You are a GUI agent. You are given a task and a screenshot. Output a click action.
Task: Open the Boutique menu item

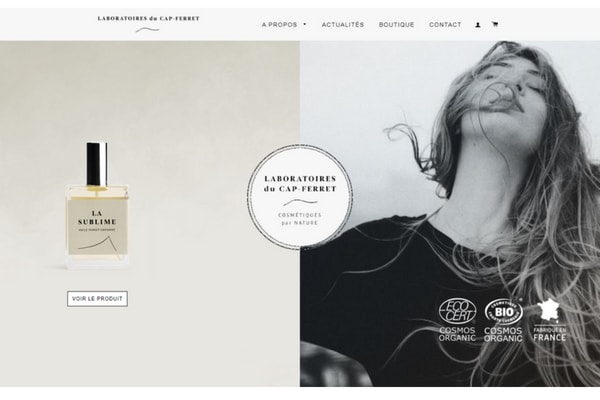(396, 24)
